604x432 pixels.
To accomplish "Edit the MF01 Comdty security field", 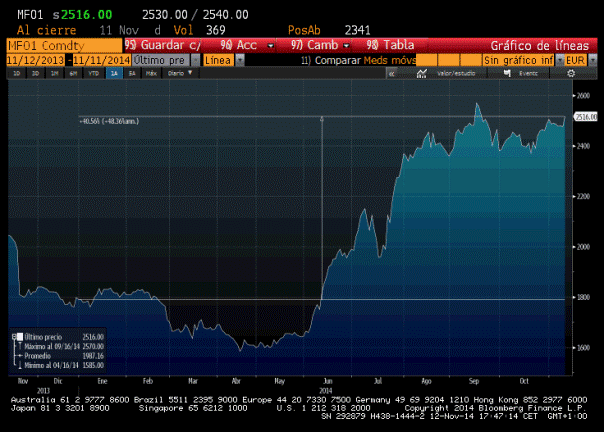I will click(x=64, y=45).
